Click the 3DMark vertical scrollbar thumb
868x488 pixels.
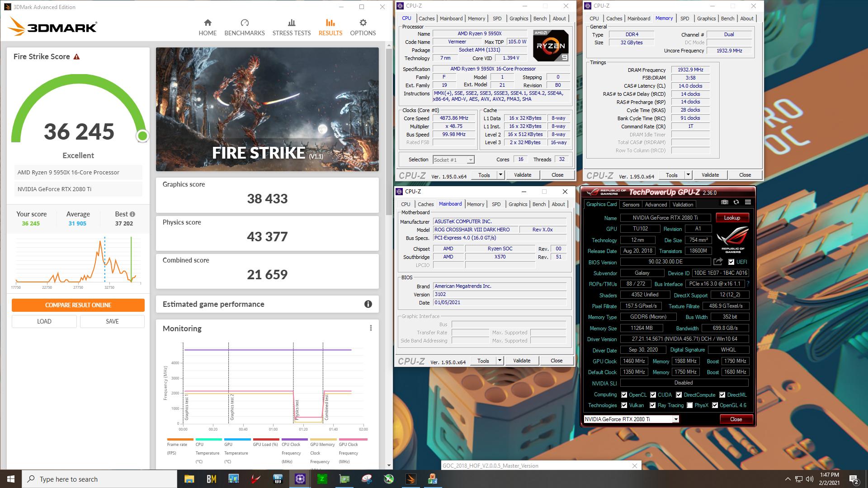point(389,131)
